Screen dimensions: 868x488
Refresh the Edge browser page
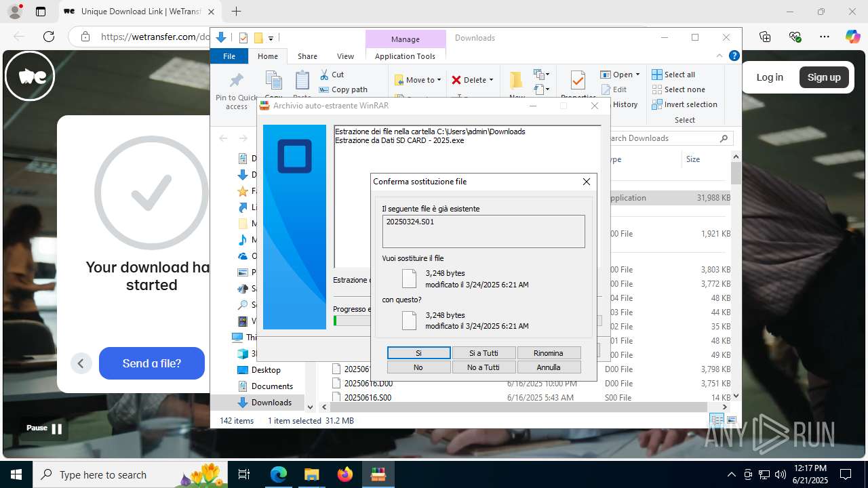click(x=49, y=37)
